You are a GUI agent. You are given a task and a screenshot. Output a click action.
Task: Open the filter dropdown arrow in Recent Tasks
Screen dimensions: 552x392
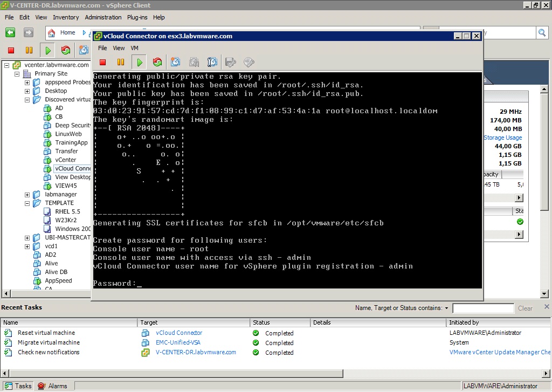click(x=446, y=308)
